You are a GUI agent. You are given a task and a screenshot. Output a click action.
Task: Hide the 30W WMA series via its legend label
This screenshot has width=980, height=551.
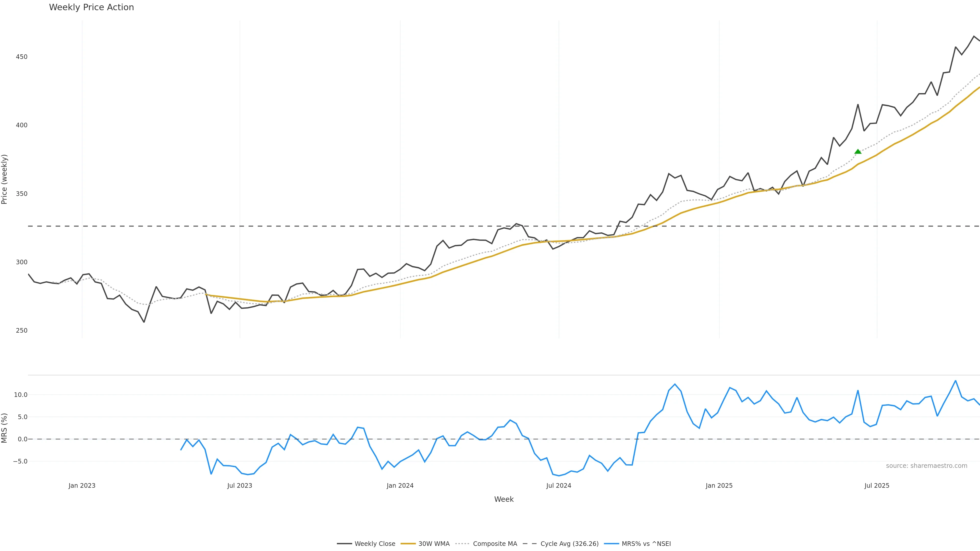coord(434,544)
